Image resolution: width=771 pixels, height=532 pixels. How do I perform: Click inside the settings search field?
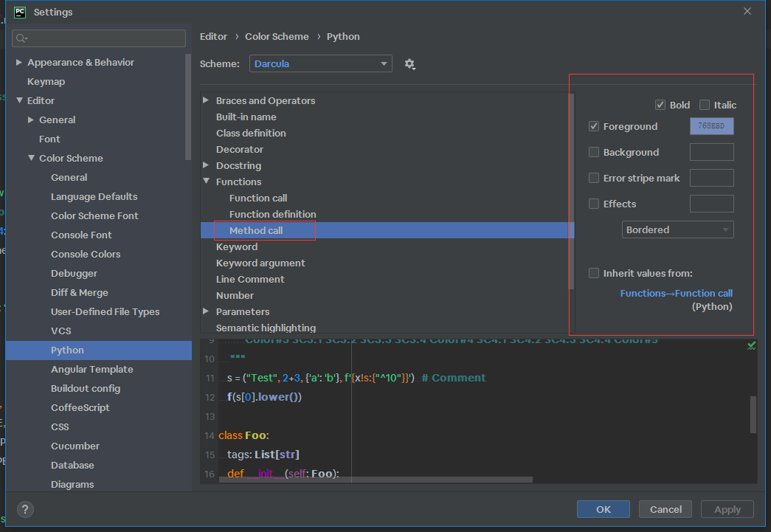click(99, 38)
